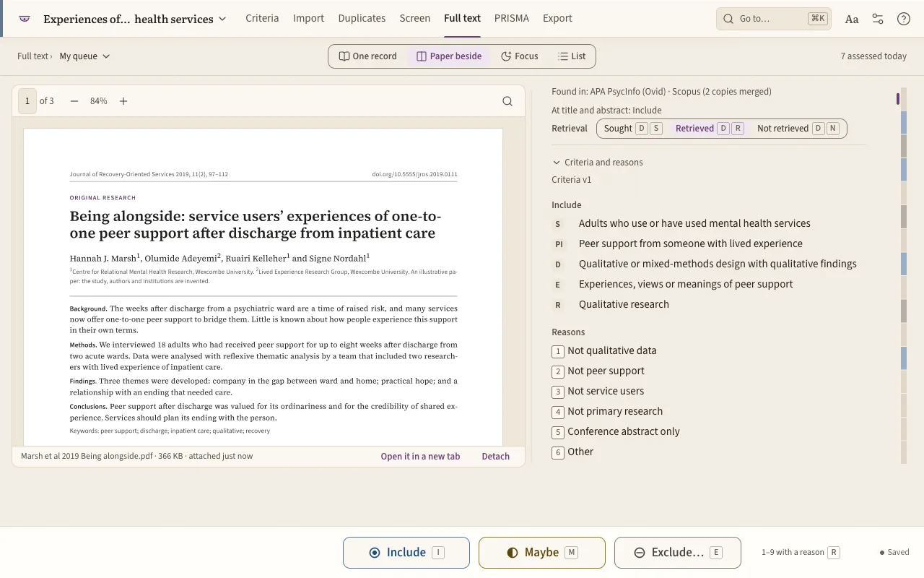Select reason 2 Not peer support
The height and width of the screenshot is (578, 924).
click(x=598, y=371)
